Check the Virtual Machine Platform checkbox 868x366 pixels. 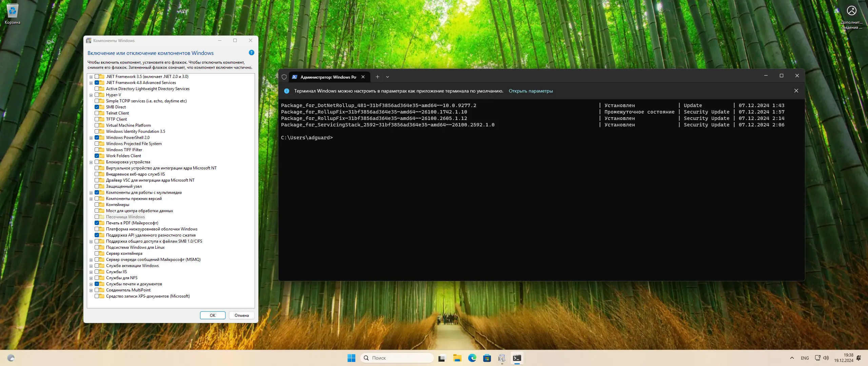tap(97, 125)
